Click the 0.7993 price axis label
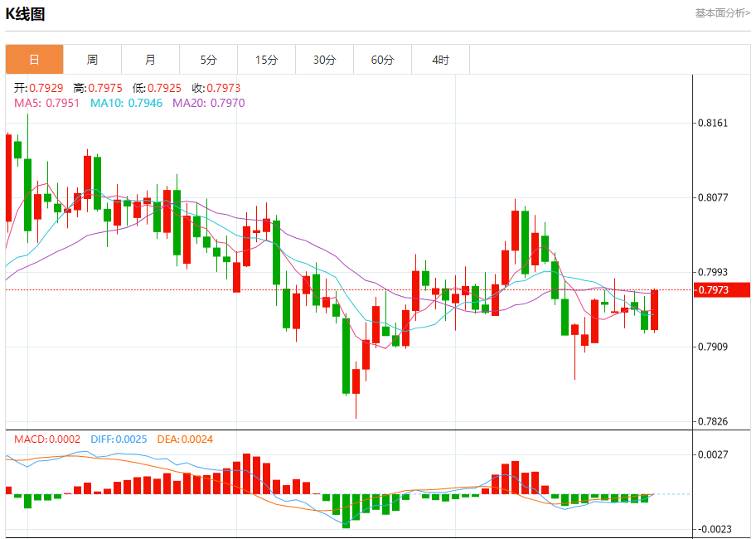Screen dimensions: 756x539 713,272
